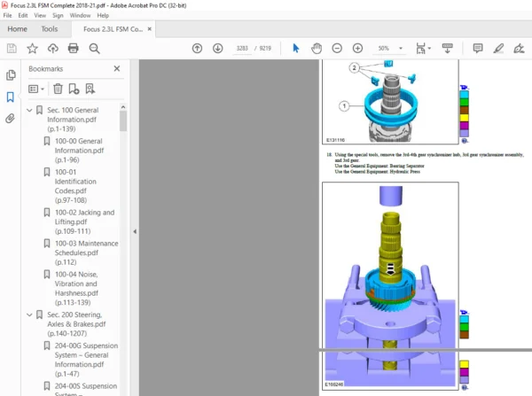Screen dimensions: 532x396
Task: Open 100-00 General Information.pdf bookmark
Action: (79, 151)
